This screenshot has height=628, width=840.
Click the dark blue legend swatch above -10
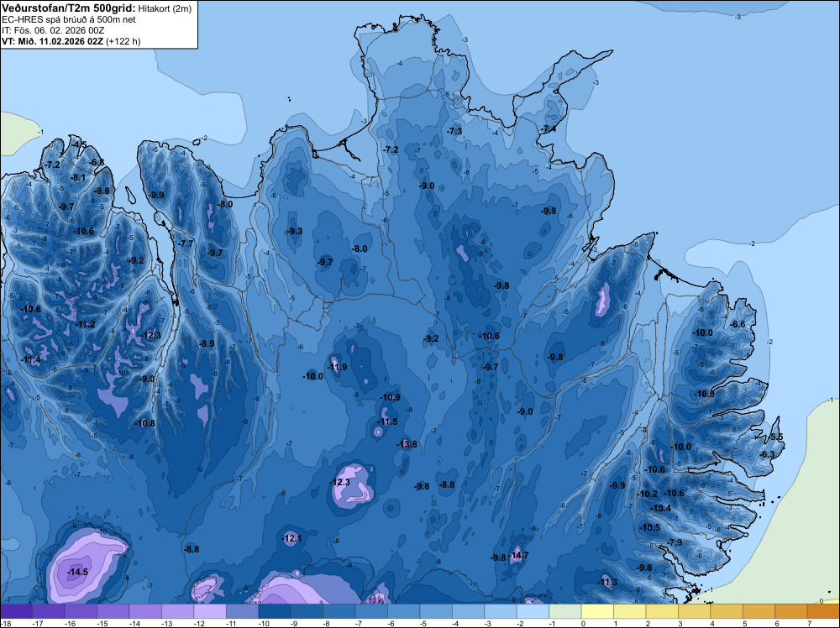(275, 611)
